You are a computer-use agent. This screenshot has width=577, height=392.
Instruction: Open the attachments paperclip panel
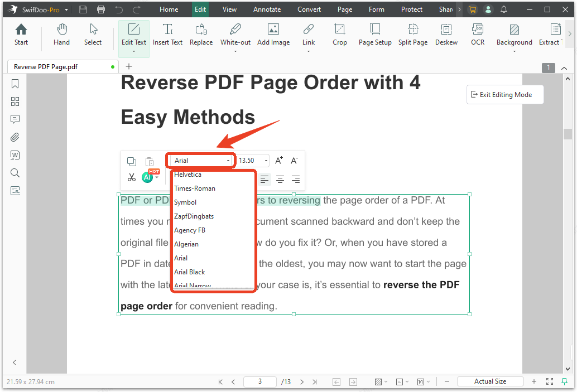(x=15, y=137)
